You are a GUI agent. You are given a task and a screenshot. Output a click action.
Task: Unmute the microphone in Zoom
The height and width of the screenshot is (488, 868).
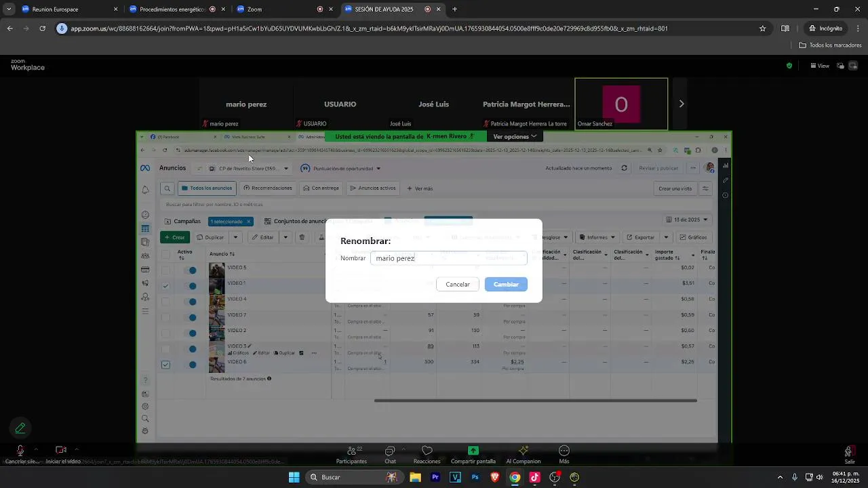[x=20, y=451]
